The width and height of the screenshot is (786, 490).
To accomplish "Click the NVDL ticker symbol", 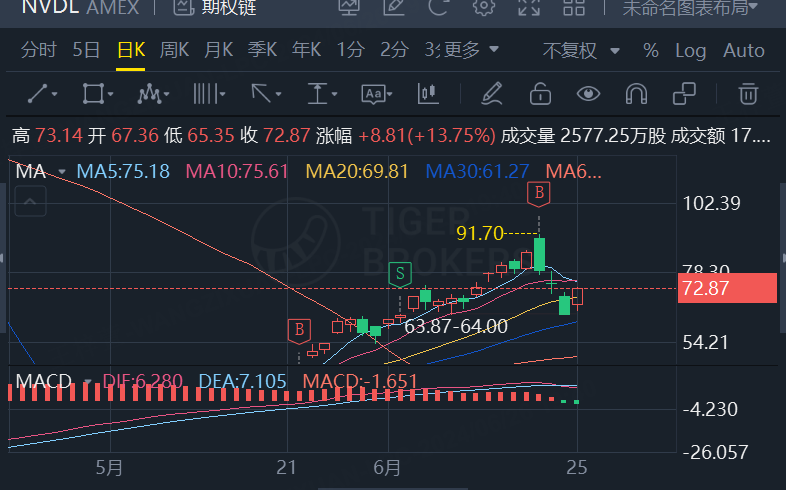I will tap(50, 7).
